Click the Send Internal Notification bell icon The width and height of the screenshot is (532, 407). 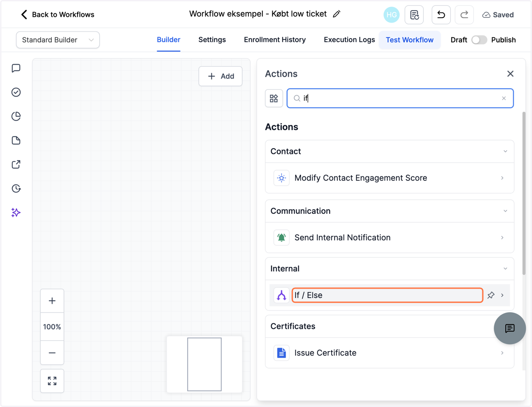point(282,238)
